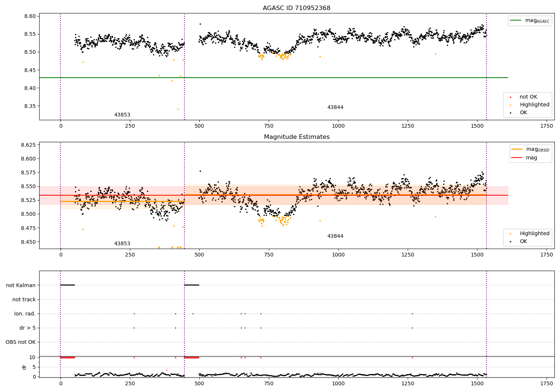The width and height of the screenshot is (560, 392).
Task: Click 'OK' legend entry in the top plot
Action: (523, 113)
